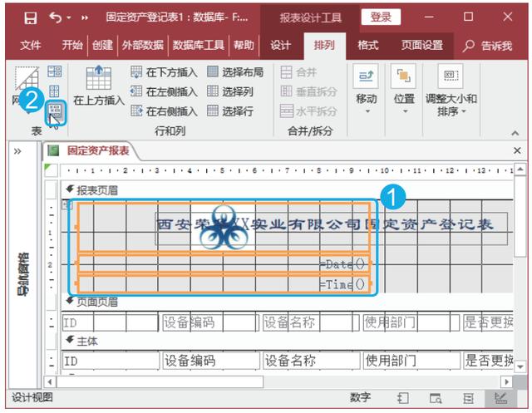Open the 外部数据 tab

[x=142, y=45]
